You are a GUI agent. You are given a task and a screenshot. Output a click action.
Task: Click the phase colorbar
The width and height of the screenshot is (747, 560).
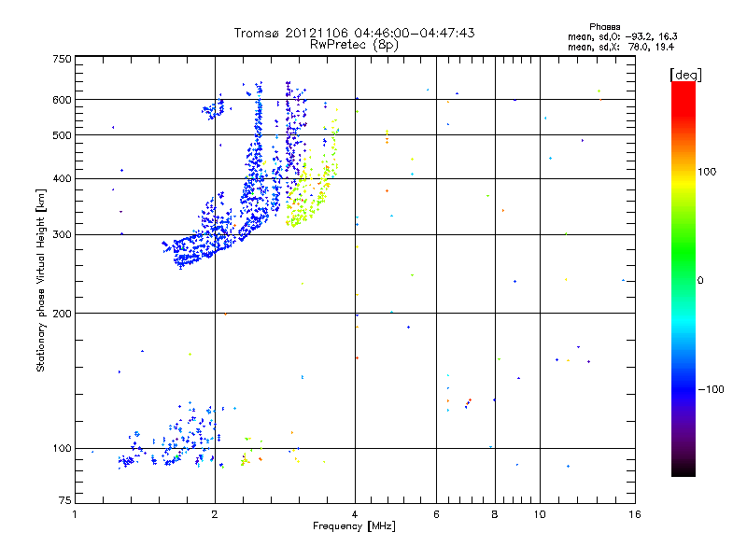(684, 279)
